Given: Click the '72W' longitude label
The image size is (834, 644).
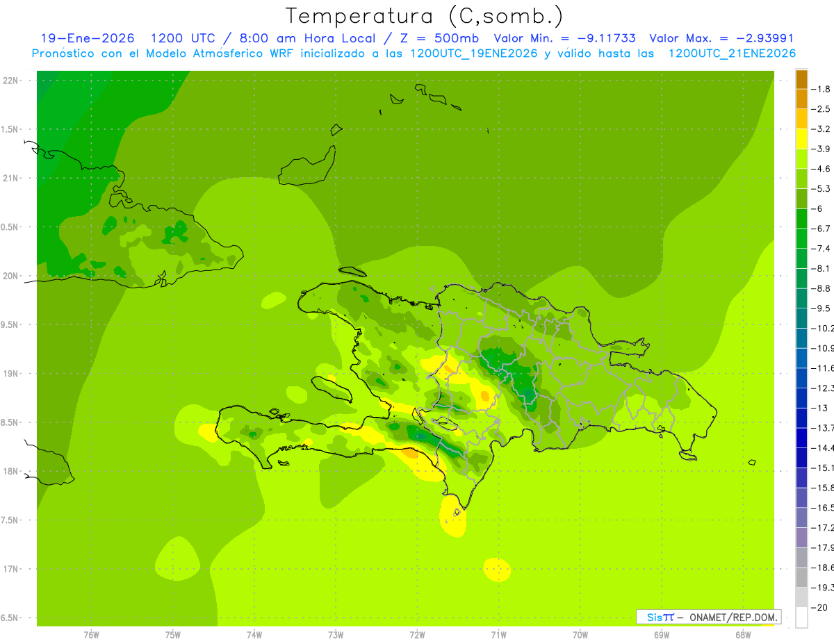Looking at the screenshot, I should click(x=417, y=634).
